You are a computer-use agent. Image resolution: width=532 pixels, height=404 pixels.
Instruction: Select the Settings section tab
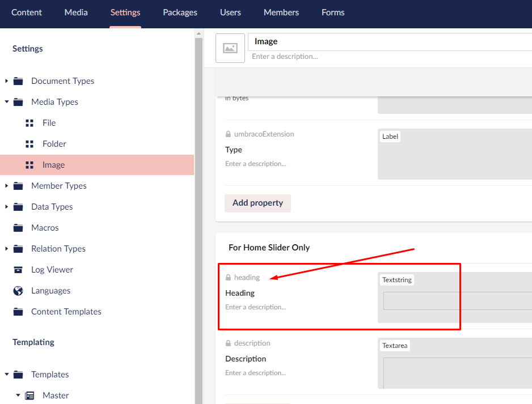(125, 12)
